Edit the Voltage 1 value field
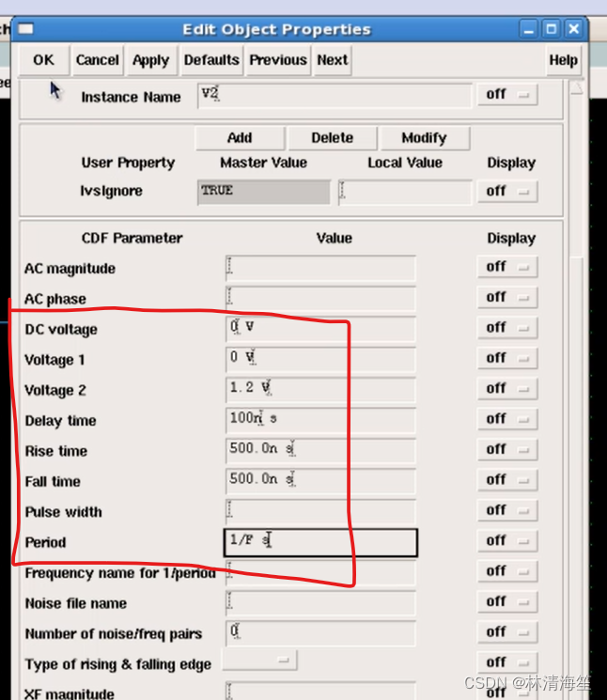The image size is (607, 700). tap(321, 359)
